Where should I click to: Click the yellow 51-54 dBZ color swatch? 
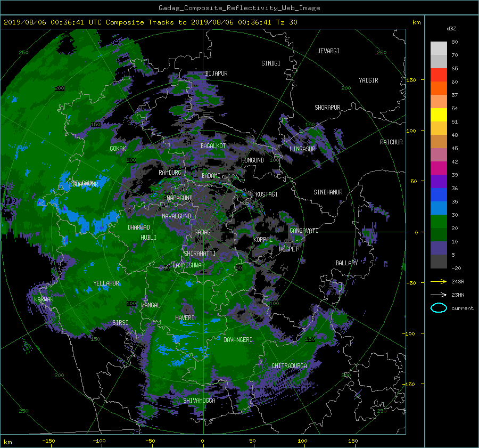pyautogui.click(x=439, y=115)
